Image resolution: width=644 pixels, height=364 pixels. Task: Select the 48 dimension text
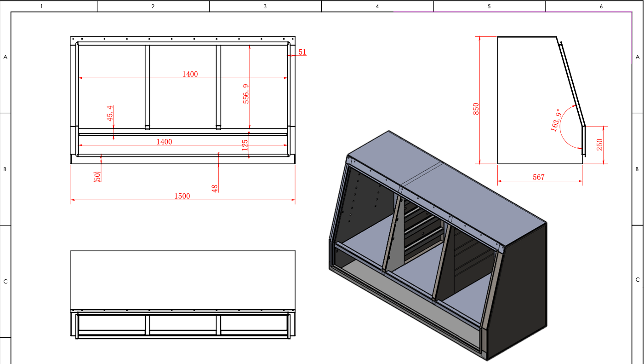(x=215, y=188)
